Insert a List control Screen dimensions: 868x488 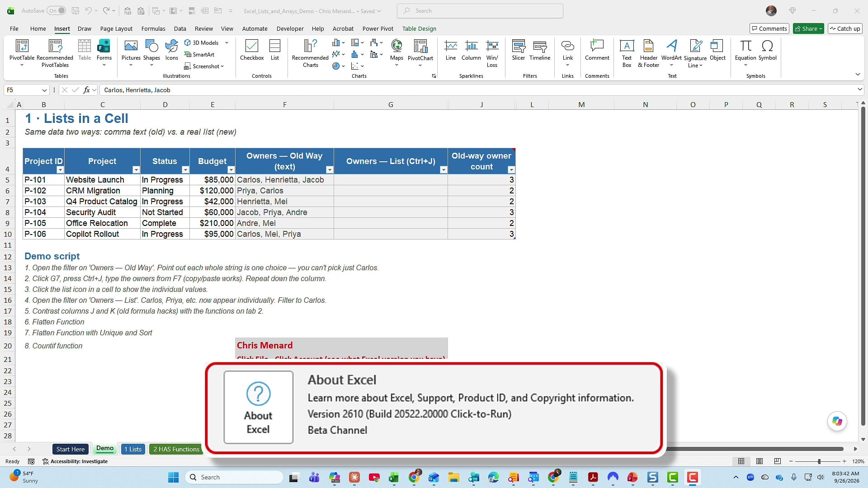pos(275,50)
